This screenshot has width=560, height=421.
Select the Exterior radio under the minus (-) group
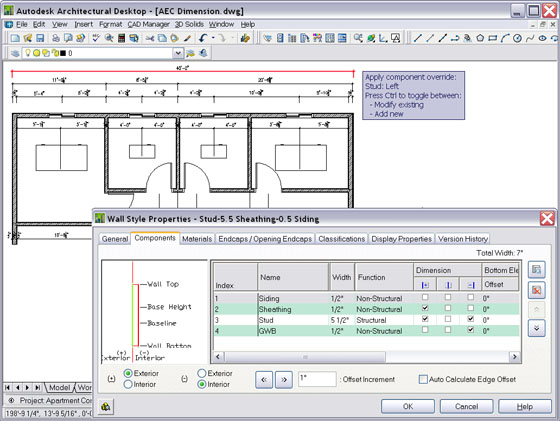pyautogui.click(x=202, y=374)
